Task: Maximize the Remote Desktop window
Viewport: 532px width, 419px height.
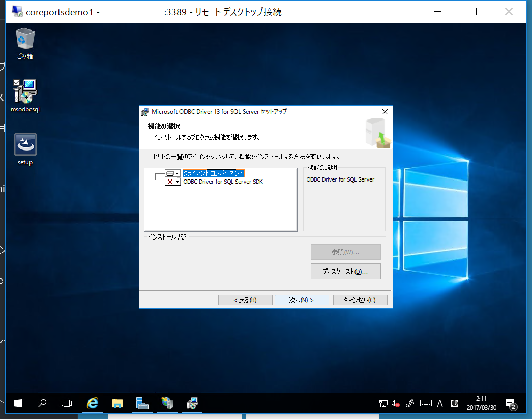Action: (x=472, y=12)
